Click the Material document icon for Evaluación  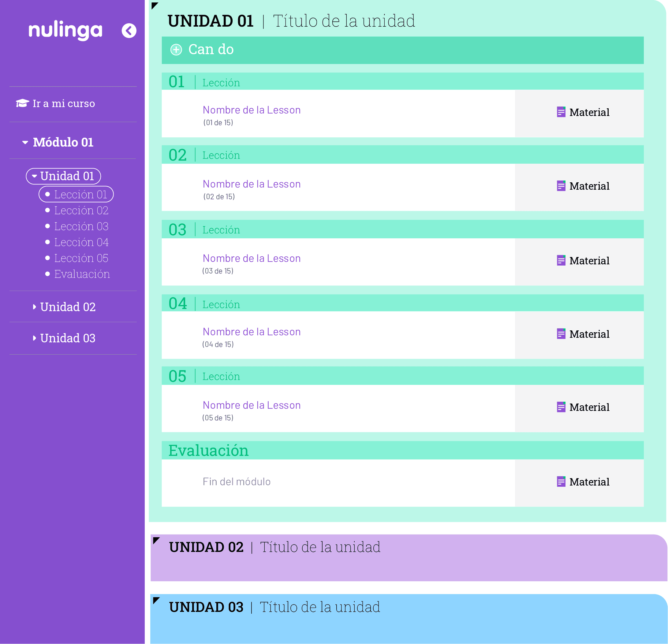561,482
